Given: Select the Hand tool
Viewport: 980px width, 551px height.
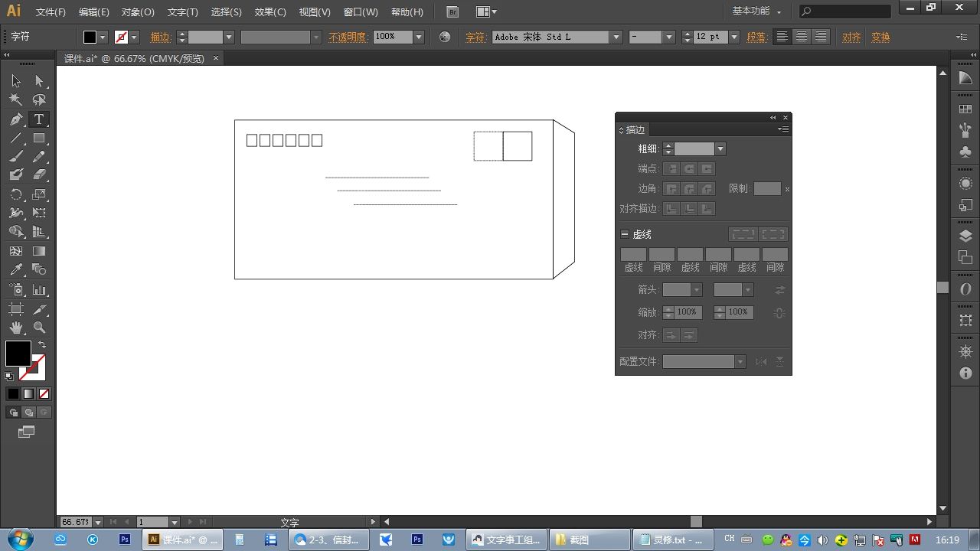Looking at the screenshot, I should point(16,328).
